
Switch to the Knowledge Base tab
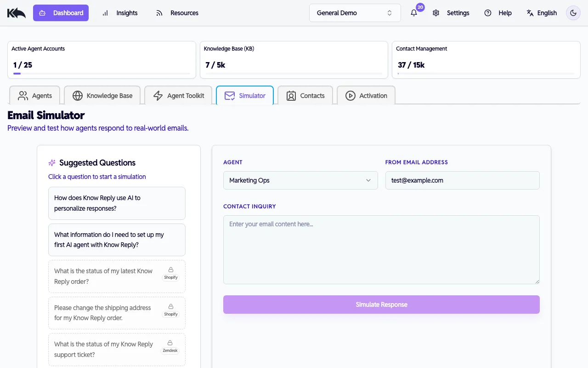point(102,96)
